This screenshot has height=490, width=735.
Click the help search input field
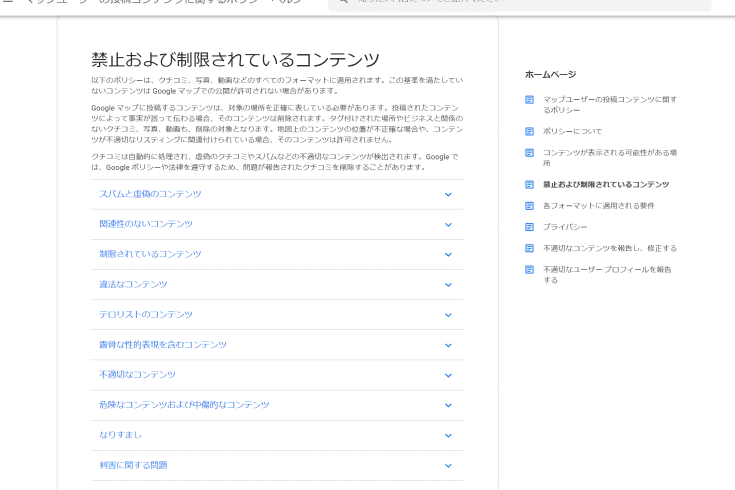pos(519,4)
